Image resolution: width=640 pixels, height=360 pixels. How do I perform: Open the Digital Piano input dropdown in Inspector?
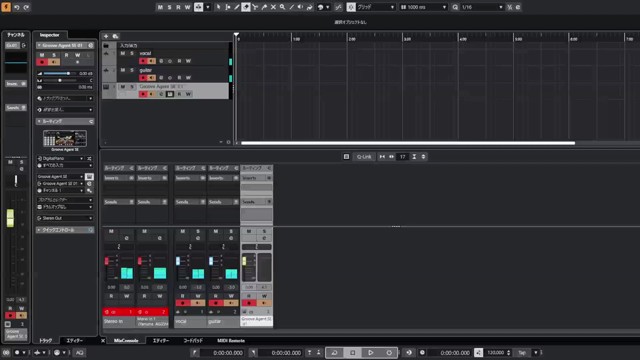pos(61,158)
